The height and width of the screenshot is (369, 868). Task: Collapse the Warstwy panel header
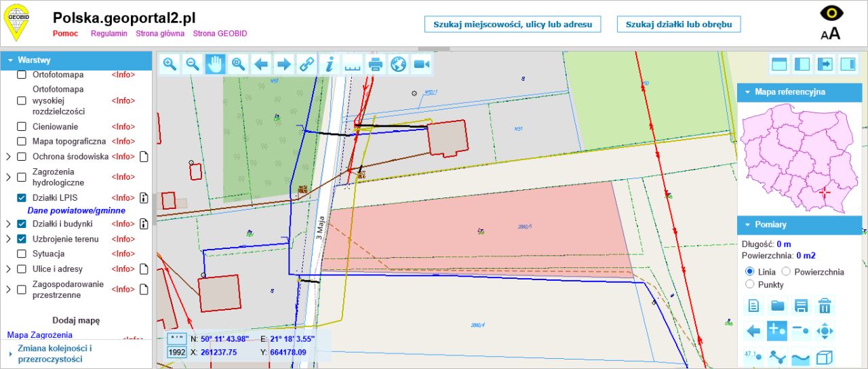76,60
